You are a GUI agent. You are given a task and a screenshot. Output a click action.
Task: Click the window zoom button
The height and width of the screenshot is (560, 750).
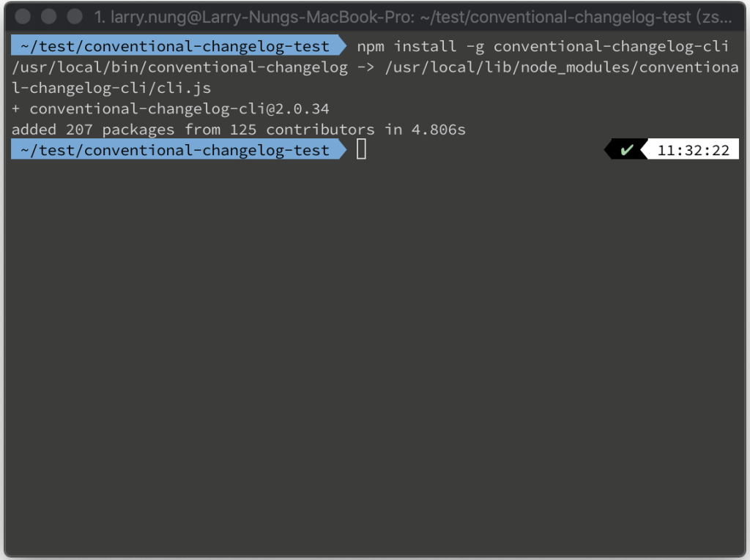click(75, 16)
